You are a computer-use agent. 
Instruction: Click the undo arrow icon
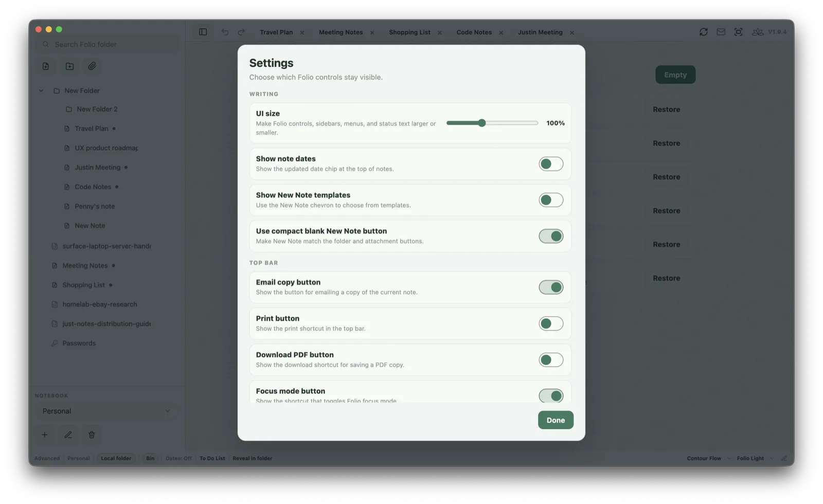click(225, 32)
